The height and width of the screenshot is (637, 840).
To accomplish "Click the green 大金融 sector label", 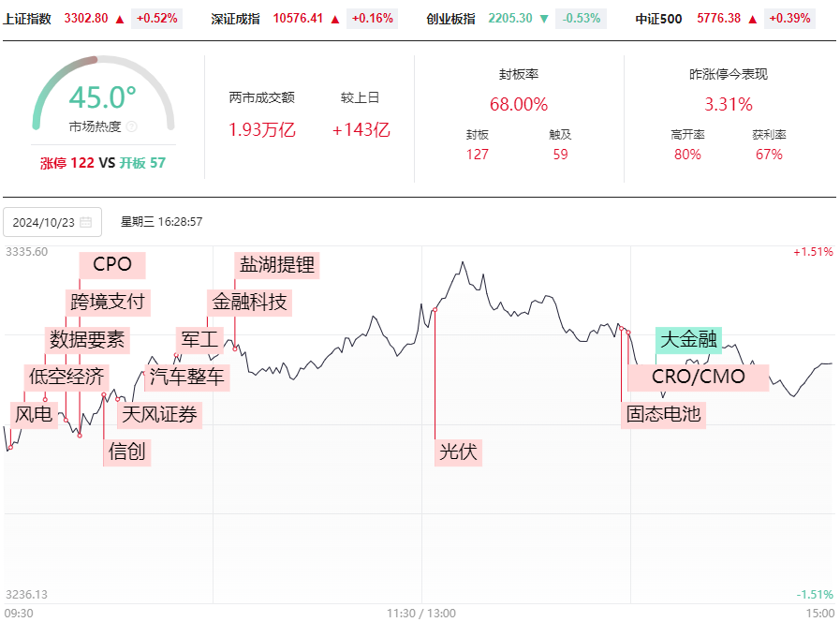I will (x=688, y=339).
